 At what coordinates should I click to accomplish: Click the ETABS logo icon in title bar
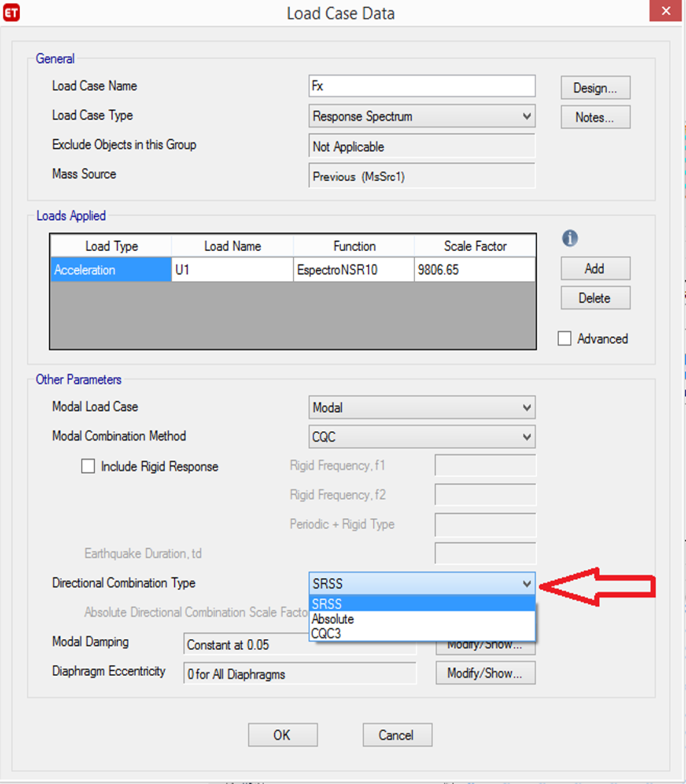point(11,12)
